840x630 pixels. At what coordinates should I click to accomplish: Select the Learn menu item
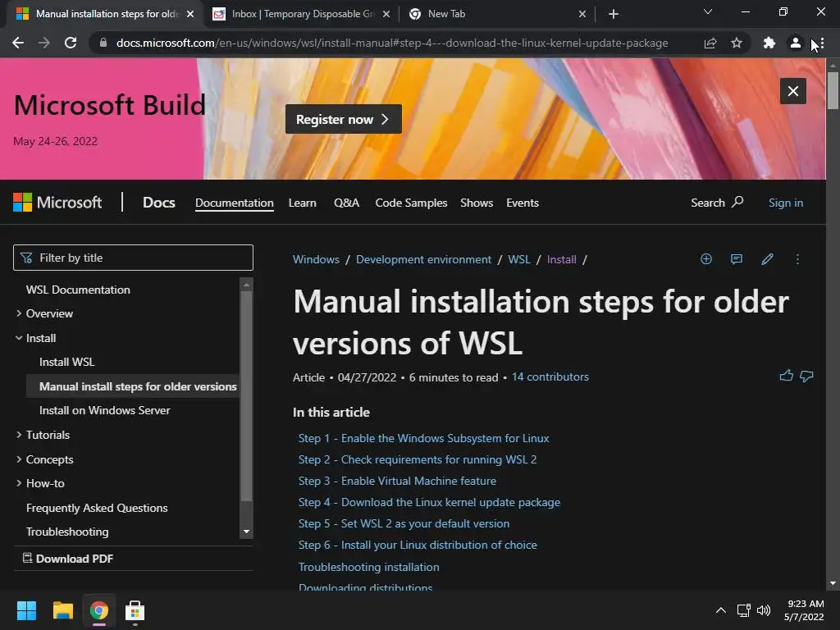click(x=302, y=203)
